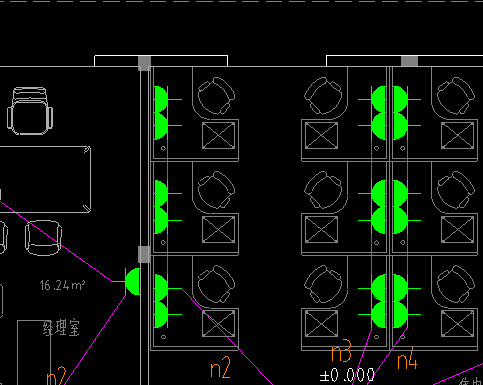Pick the crossed box cut by the magenta line

pos(219,323)
